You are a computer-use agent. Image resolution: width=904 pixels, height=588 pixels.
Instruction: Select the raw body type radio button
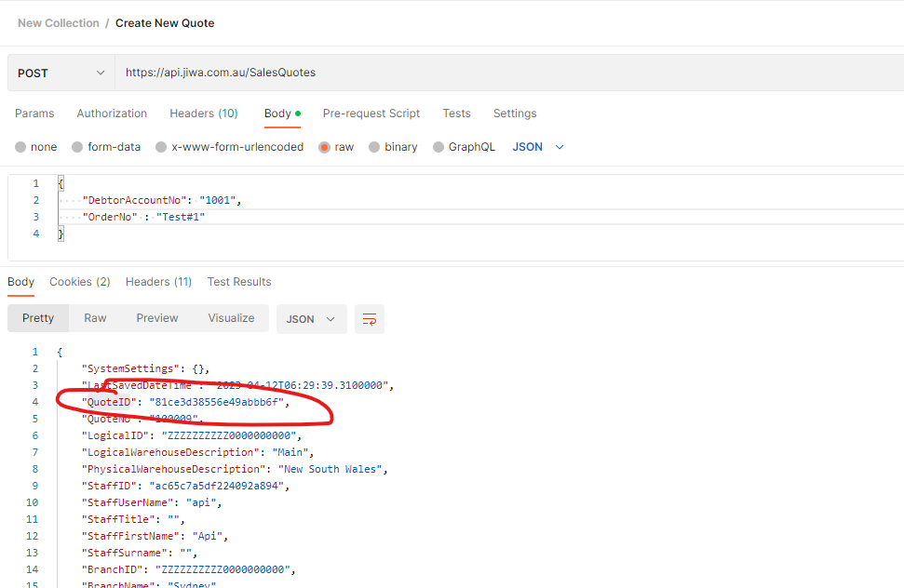[325, 147]
